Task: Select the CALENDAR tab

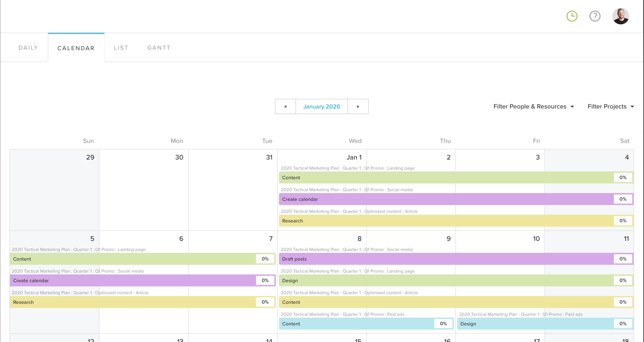Action: click(x=76, y=48)
